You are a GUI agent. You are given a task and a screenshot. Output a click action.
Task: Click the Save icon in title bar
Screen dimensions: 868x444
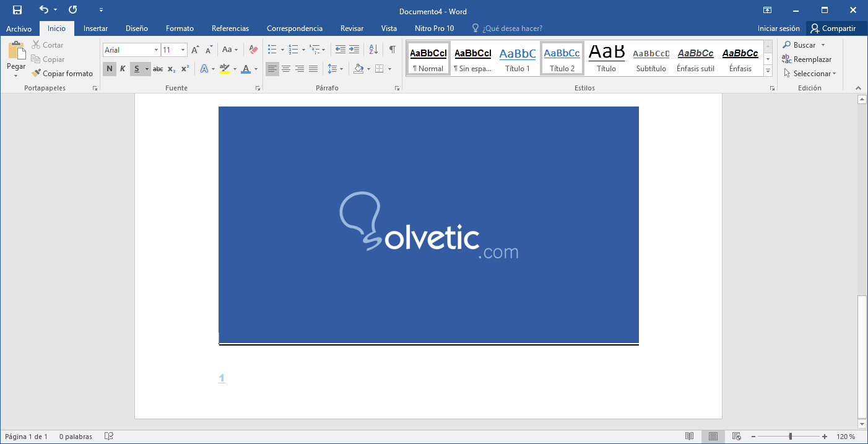point(17,10)
